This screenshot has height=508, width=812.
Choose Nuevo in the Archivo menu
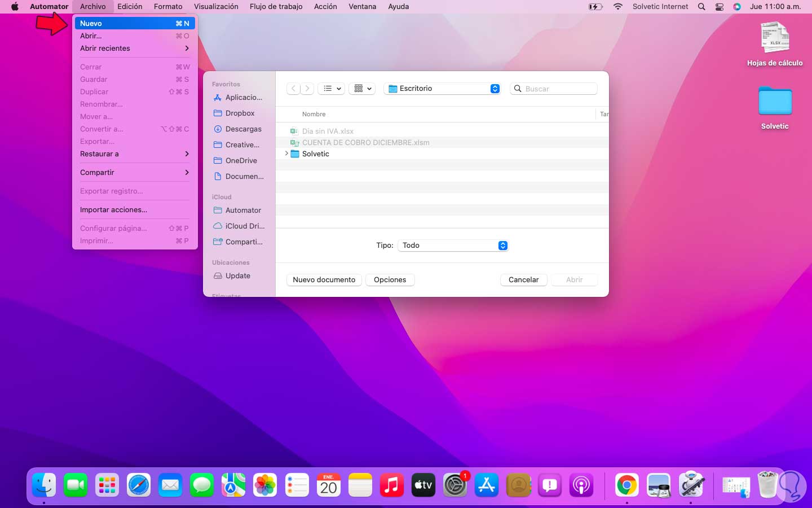(x=135, y=23)
